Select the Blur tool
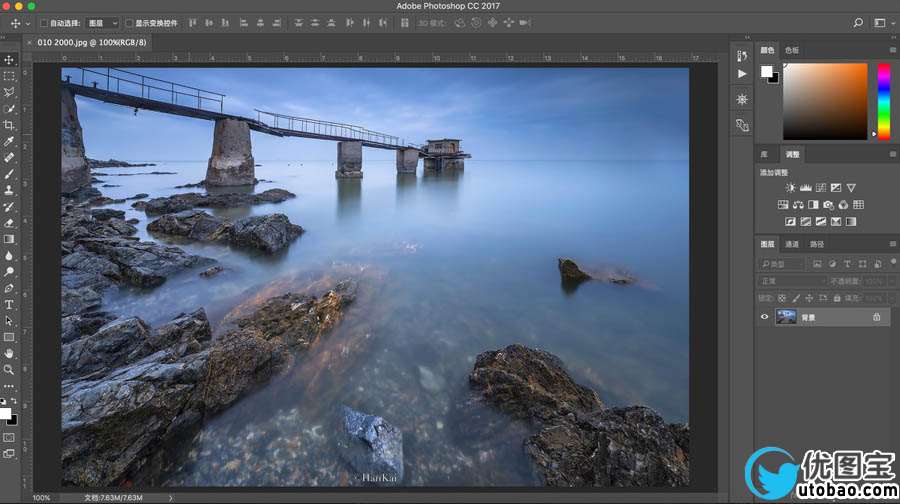The image size is (900, 504). pyautogui.click(x=9, y=255)
